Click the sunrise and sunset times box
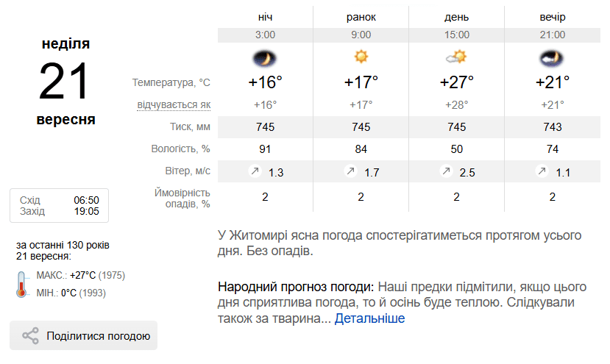 pos(59,206)
